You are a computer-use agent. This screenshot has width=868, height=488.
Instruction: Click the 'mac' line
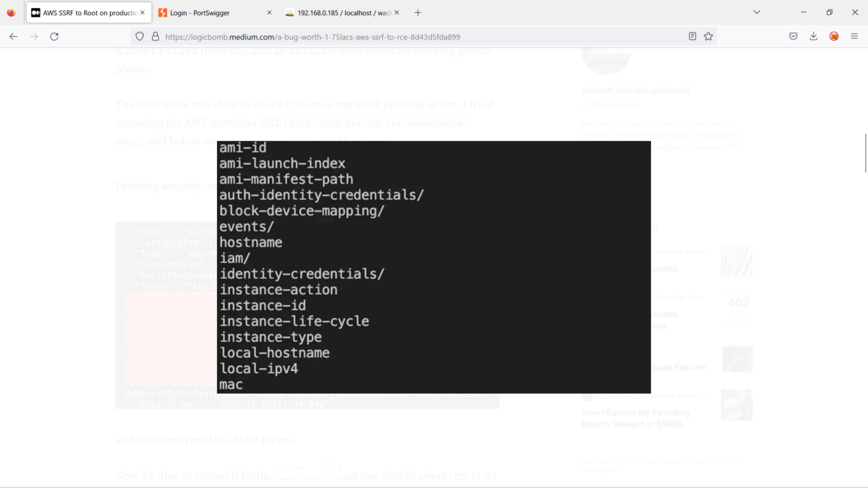231,385
